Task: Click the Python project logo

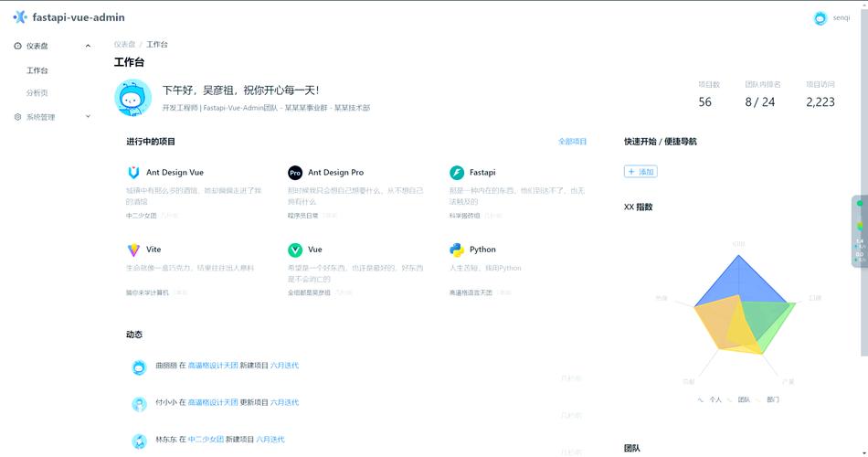Action: [x=457, y=250]
